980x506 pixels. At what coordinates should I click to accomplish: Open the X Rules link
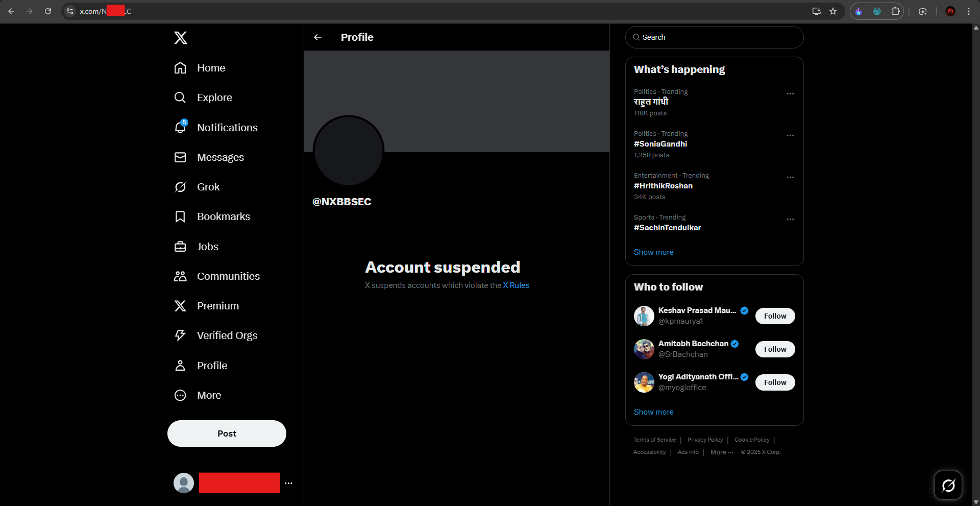pos(516,285)
